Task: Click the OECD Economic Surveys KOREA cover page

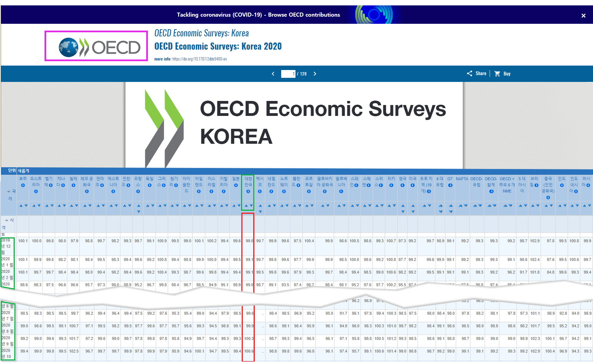Action: point(294,125)
